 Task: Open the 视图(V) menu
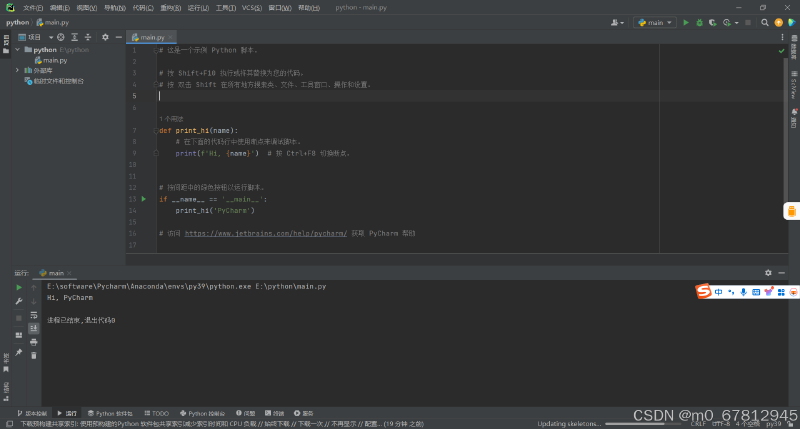tap(87, 8)
